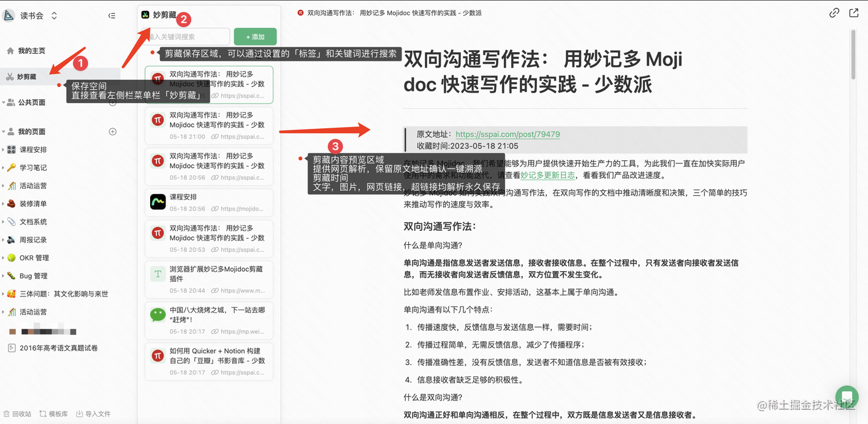Open the 妙记多更新日志 link

pos(548,175)
